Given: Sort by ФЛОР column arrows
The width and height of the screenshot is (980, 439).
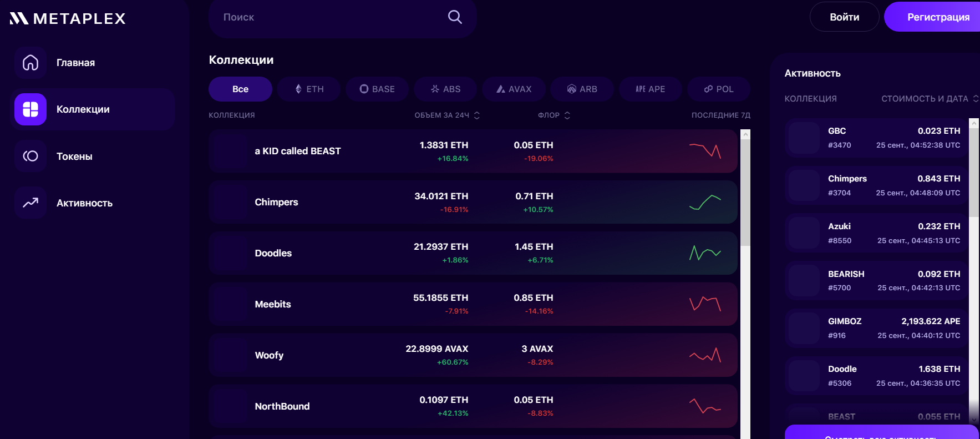Looking at the screenshot, I should [567, 115].
